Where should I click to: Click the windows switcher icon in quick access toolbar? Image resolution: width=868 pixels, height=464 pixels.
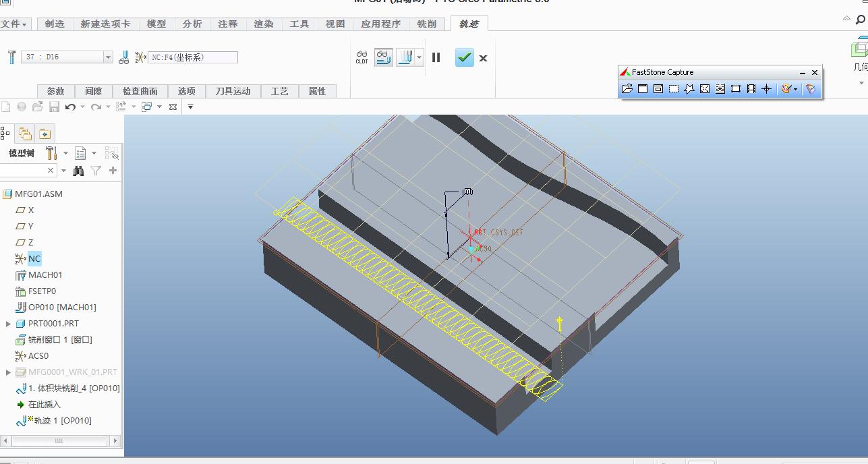[147, 107]
